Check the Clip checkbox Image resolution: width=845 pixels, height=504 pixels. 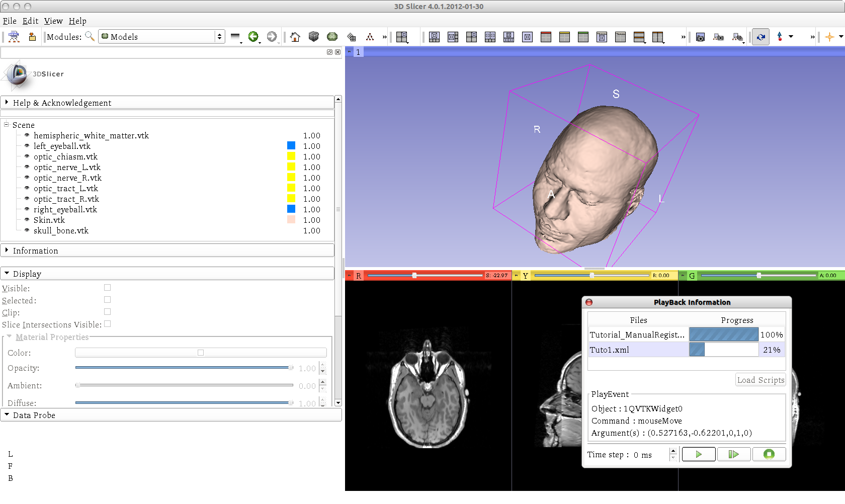107,312
